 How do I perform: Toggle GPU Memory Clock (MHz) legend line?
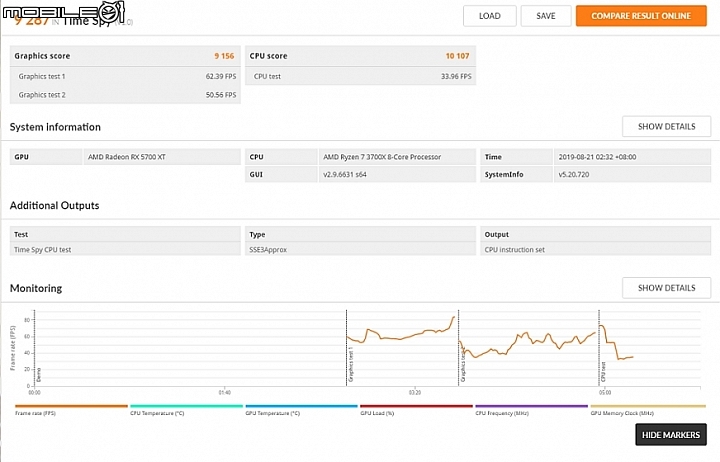pyautogui.click(x=647, y=410)
